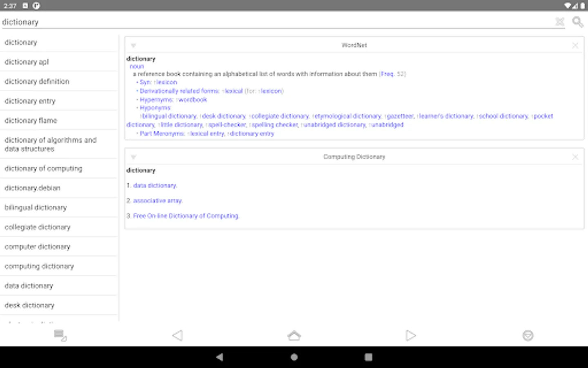This screenshot has width=588, height=368.
Task: Select 'dictionary entry' suggestion
Action: (59, 101)
